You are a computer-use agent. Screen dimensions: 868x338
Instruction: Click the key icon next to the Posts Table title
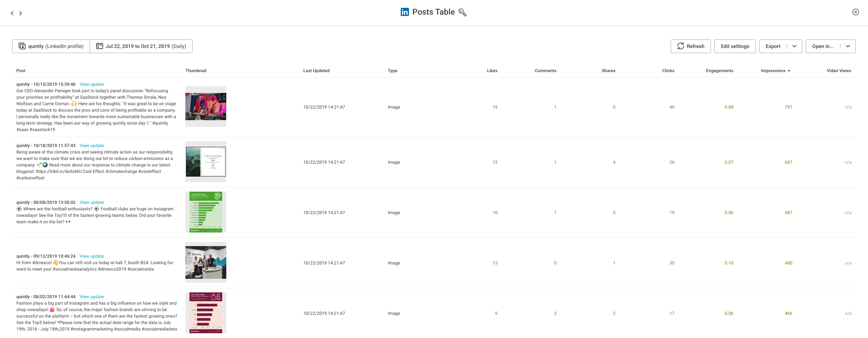[x=462, y=12]
